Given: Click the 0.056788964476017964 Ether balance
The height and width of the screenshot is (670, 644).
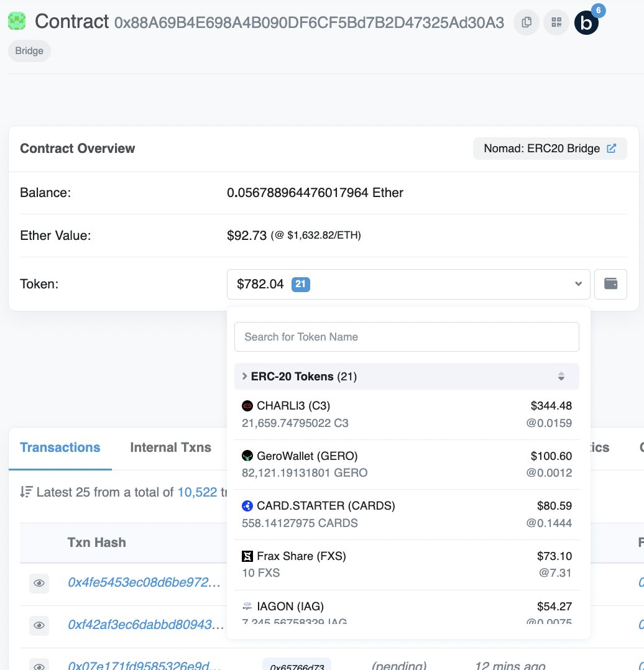Looking at the screenshot, I should pos(315,193).
